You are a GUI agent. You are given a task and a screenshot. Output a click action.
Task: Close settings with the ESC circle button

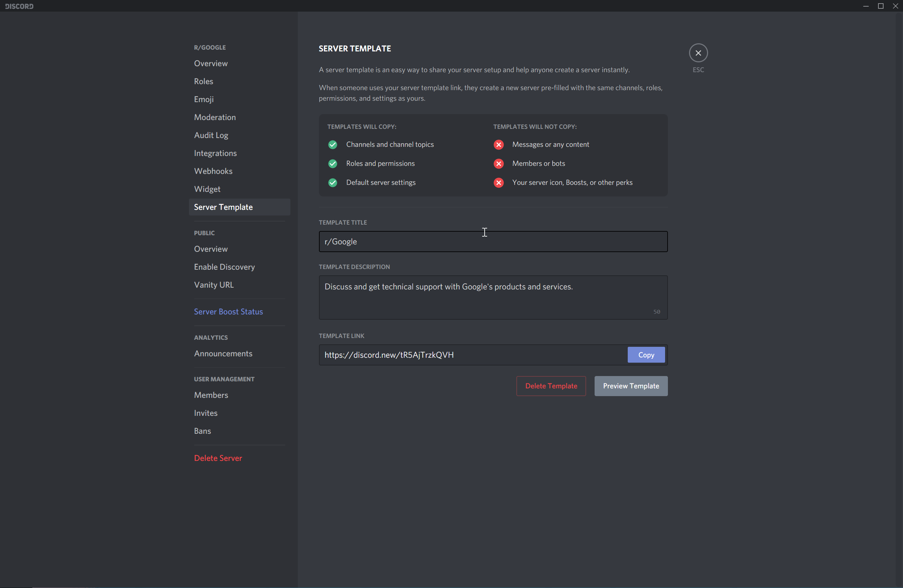[x=698, y=53]
